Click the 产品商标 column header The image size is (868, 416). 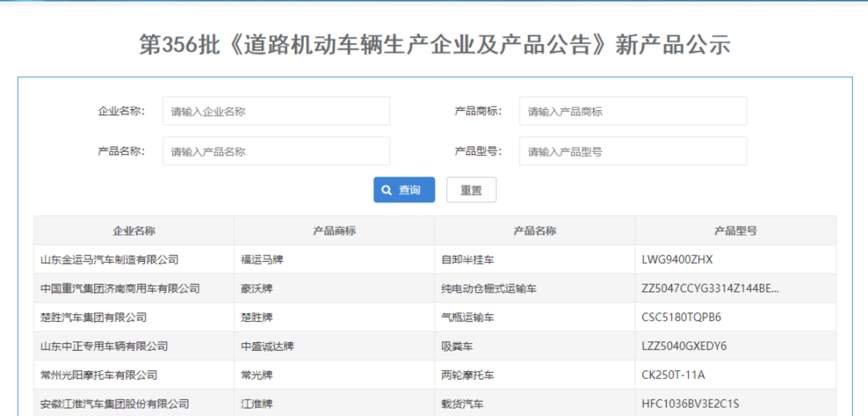pos(334,230)
